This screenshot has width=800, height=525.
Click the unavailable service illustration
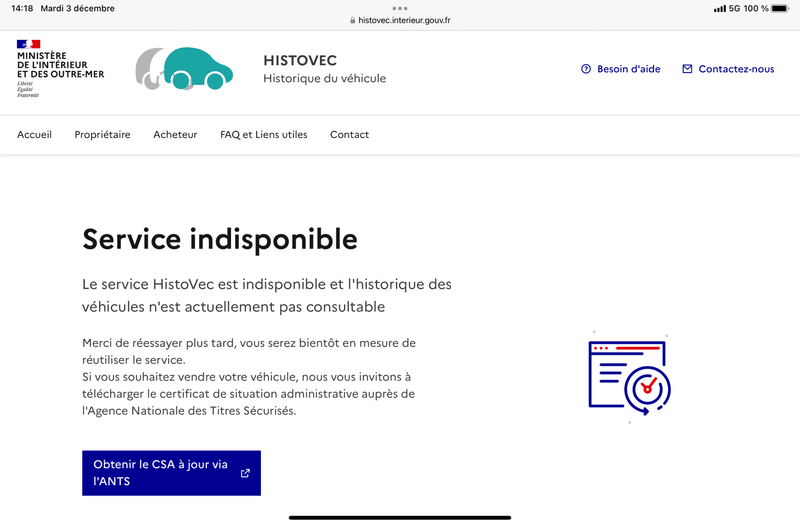coord(630,377)
